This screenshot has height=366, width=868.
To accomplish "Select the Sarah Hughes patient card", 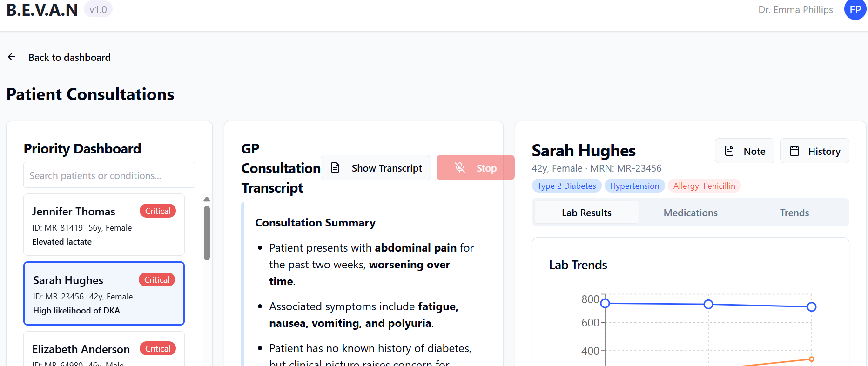I will [x=104, y=293].
